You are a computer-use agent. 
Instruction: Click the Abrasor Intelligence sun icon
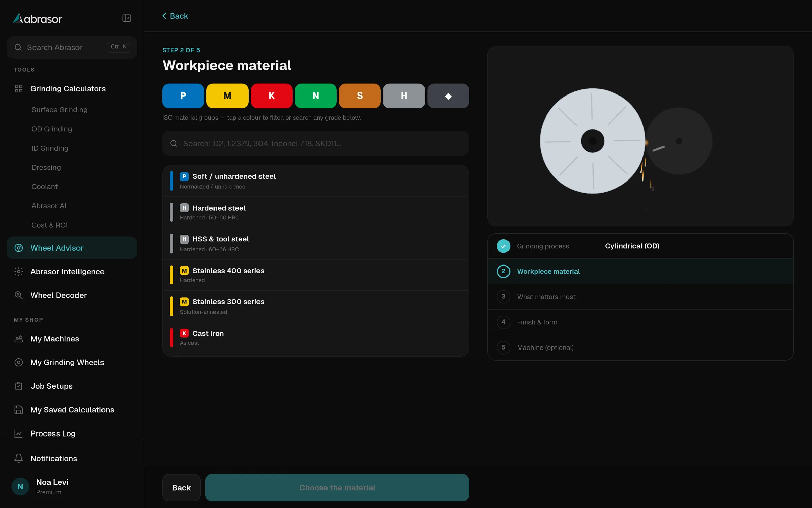point(19,272)
